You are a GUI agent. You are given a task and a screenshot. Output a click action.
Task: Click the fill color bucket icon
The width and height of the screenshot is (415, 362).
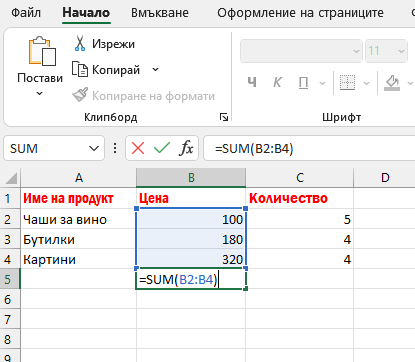[392, 82]
